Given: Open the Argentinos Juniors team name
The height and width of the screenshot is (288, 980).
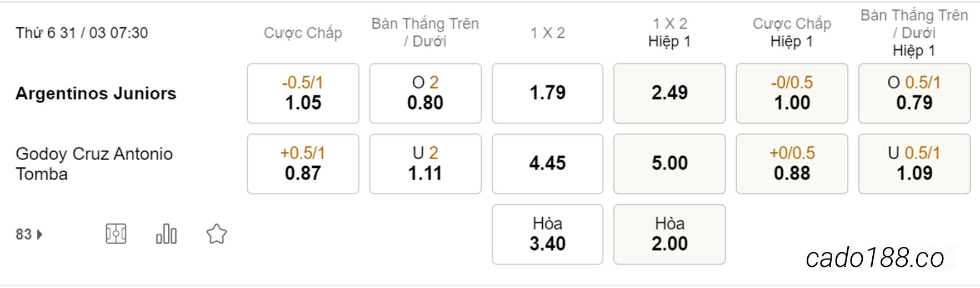Looking at the screenshot, I should (96, 93).
